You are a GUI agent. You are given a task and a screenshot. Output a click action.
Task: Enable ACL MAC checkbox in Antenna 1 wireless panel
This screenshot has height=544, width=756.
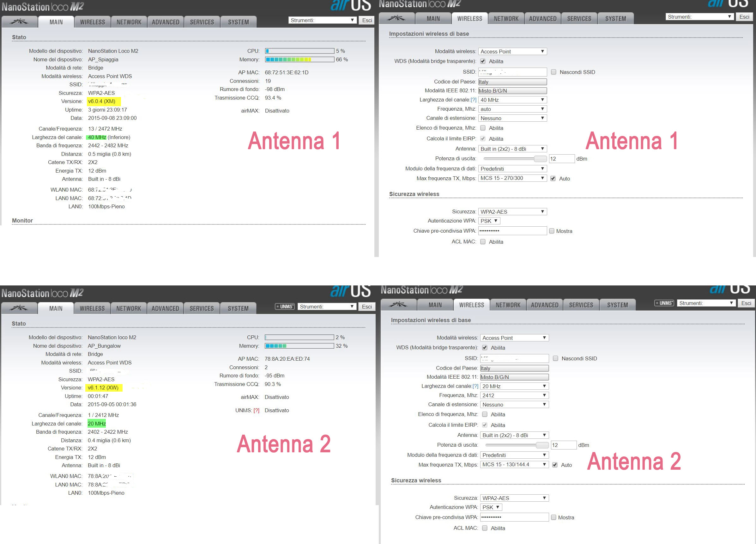[x=483, y=242]
